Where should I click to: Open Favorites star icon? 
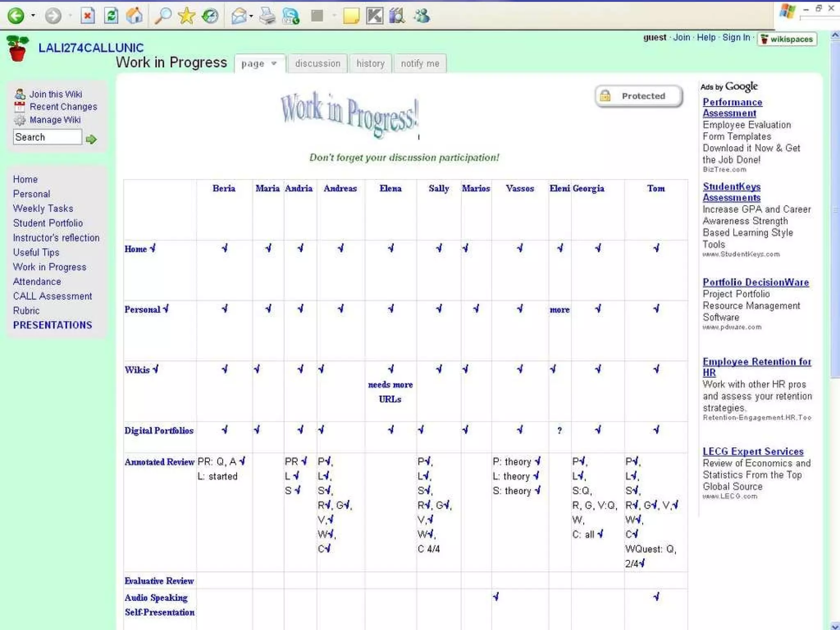187,16
